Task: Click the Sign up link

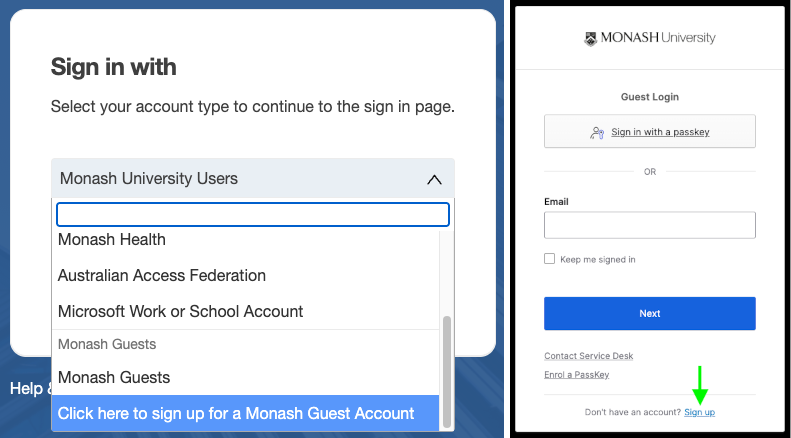Action: click(x=700, y=412)
